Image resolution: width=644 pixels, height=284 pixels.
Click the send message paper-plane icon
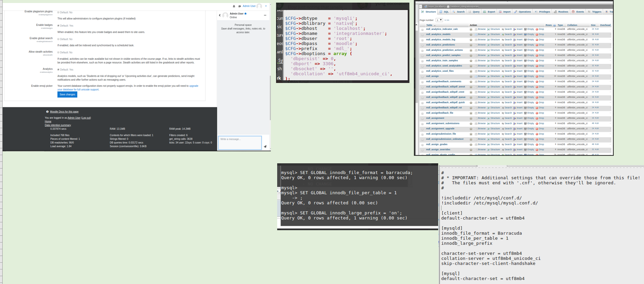[x=265, y=146]
